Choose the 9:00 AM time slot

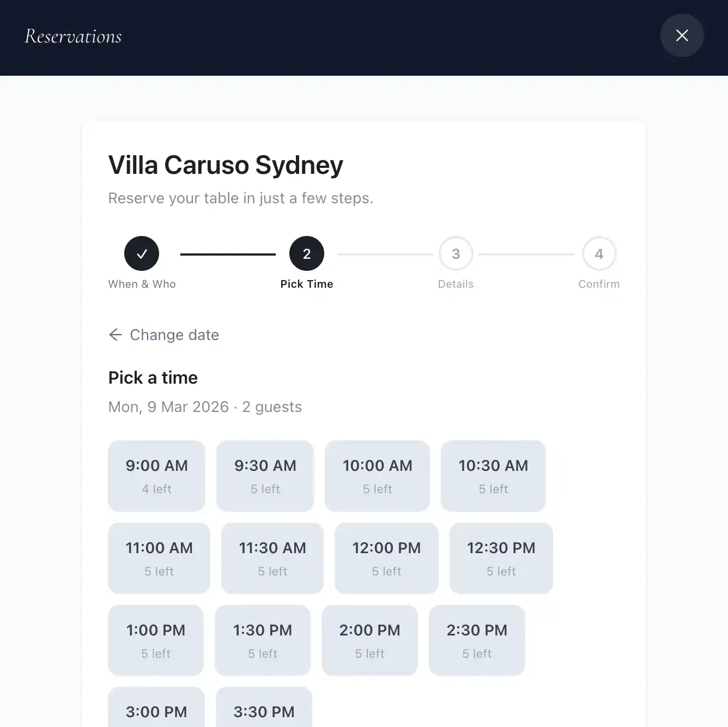156,476
